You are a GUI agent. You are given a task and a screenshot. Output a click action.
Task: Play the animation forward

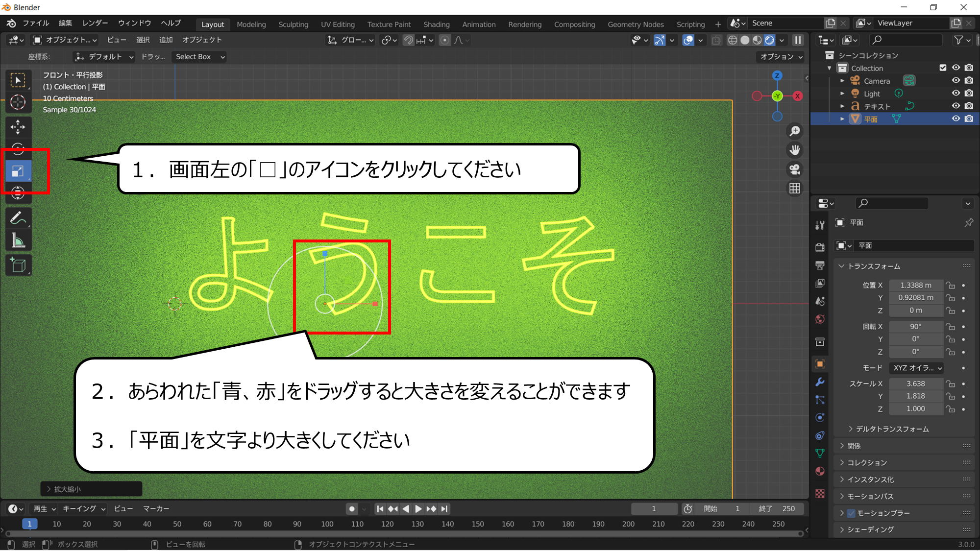418,509
